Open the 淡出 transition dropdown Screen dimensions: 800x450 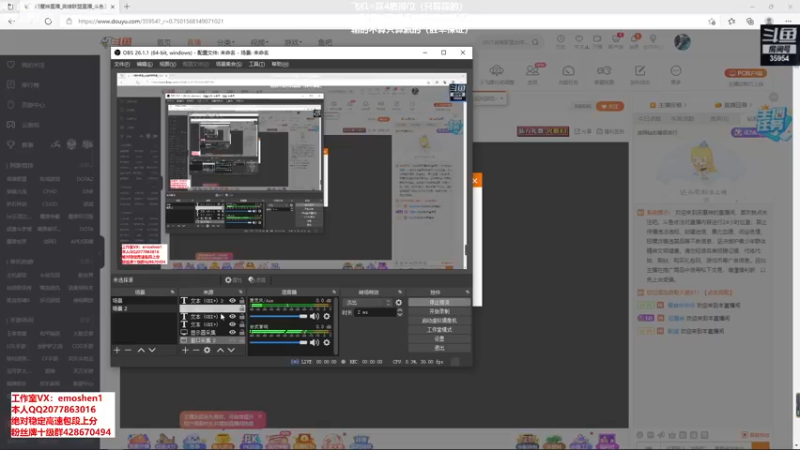pyautogui.click(x=367, y=303)
